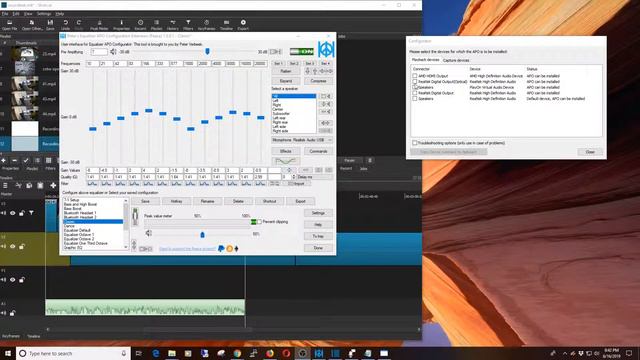Viewport: 640px width, 360px height.
Task: Open the Edit menu in Shotcut
Action: click(16, 14)
